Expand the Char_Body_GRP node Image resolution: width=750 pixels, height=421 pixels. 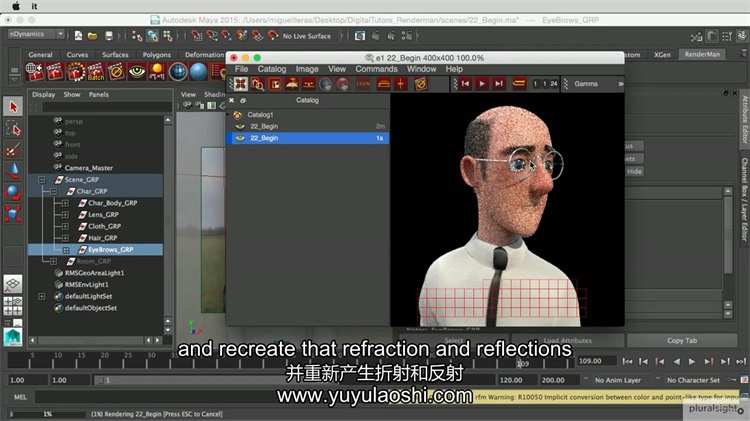[x=66, y=203]
